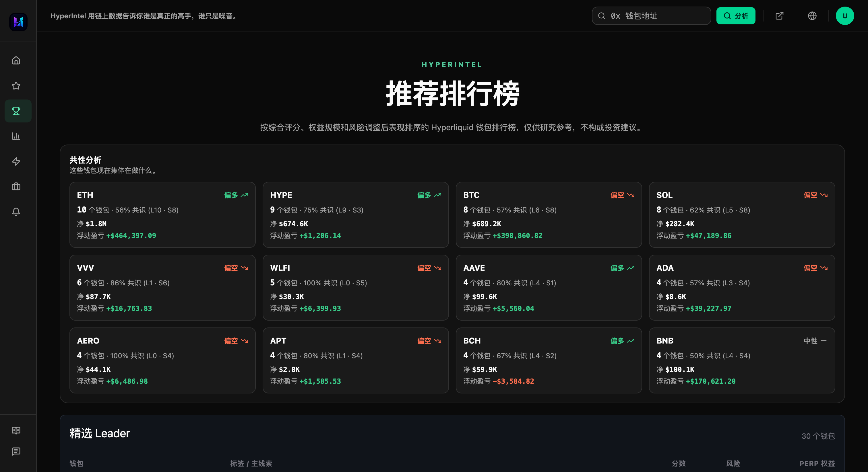Viewport: 868px width, 472px height.
Task: Click the 偏空 trend indicator on WLFI
Action: [x=429, y=268]
